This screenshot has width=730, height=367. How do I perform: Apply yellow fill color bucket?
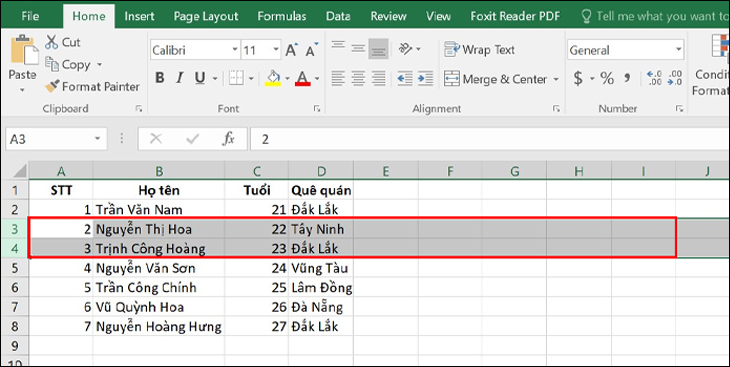273,78
